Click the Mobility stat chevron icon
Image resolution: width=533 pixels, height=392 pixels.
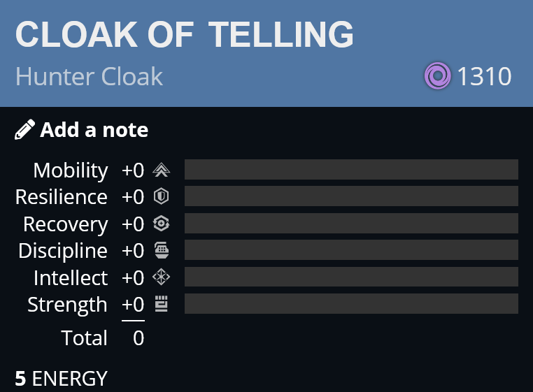161,170
